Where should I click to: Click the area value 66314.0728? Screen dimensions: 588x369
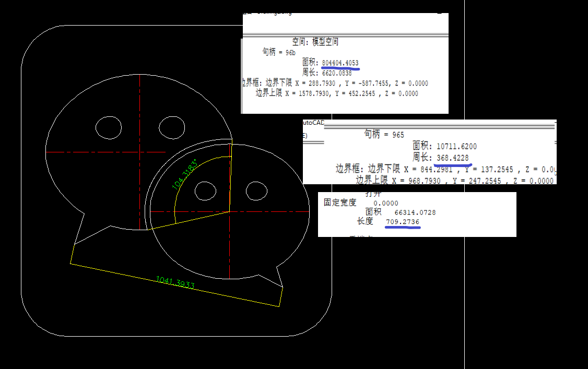pos(415,213)
